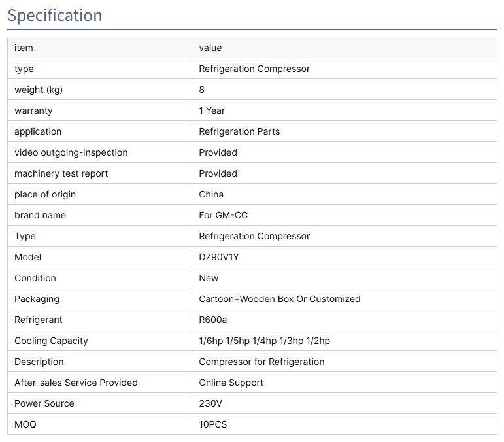Click the 'machinery test report' label
Image resolution: width=504 pixels, height=442 pixels.
tap(61, 173)
